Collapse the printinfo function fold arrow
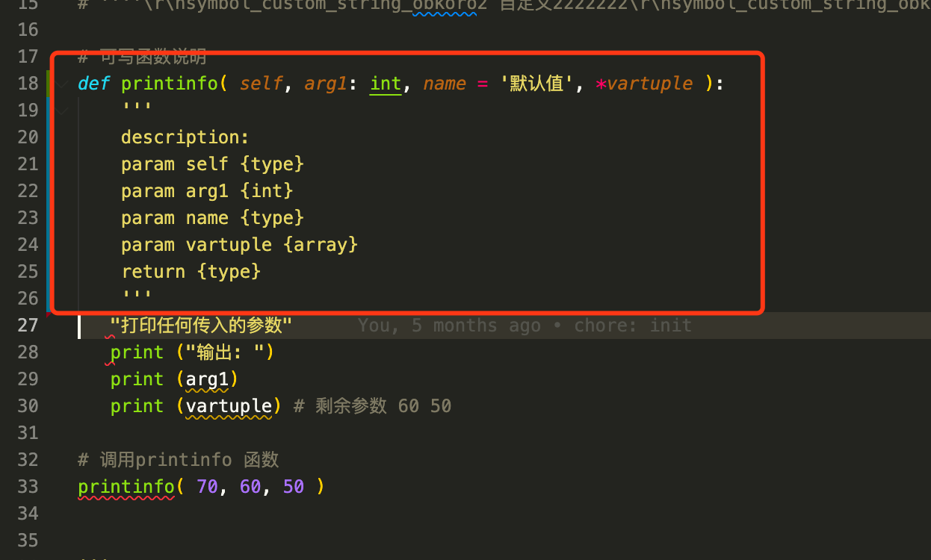931x560 pixels. [x=61, y=84]
